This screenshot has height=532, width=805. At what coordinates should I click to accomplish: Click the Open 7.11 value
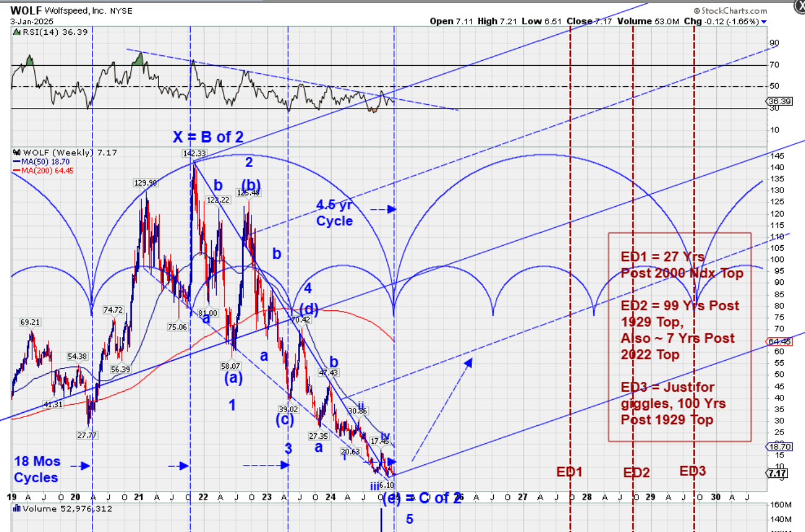452,21
